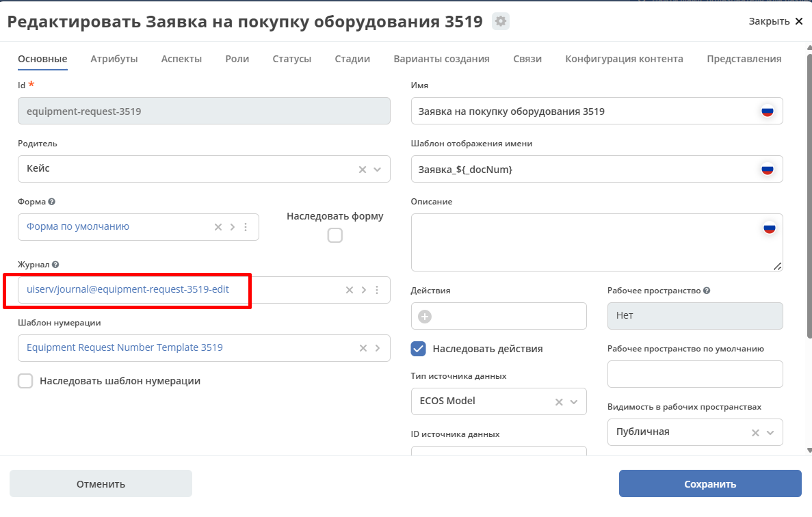Viewport: 812px width, 517px height.
Task: Click the Russian flag in Описание field
Action: pos(770,228)
